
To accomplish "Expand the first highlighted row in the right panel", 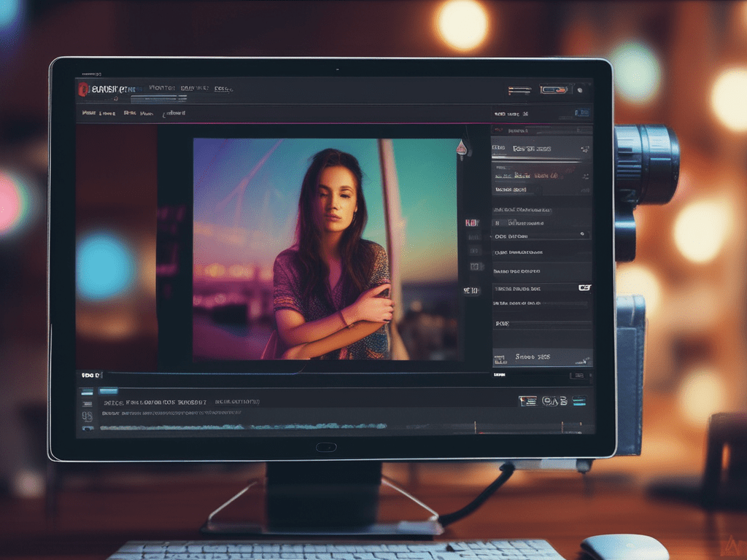I will click(541, 148).
